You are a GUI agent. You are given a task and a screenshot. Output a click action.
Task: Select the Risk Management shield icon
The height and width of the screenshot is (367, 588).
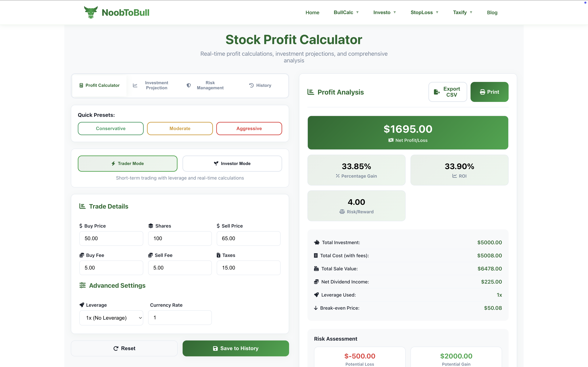click(189, 85)
